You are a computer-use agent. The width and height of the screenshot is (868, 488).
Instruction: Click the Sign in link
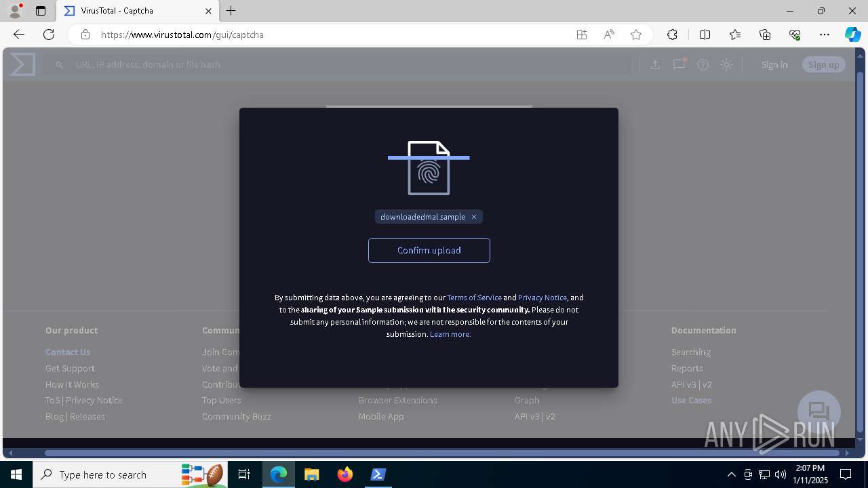774,64
